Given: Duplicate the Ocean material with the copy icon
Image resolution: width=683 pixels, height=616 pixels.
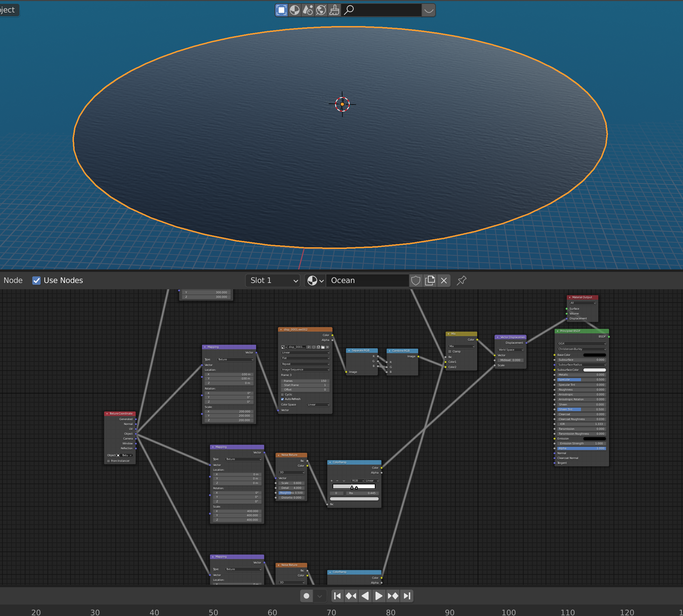Looking at the screenshot, I should (430, 280).
